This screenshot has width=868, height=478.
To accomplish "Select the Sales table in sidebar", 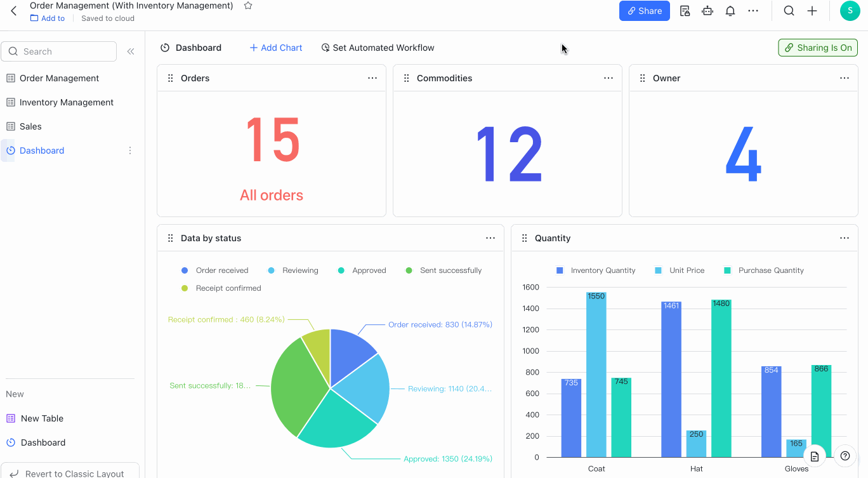I will tap(30, 126).
